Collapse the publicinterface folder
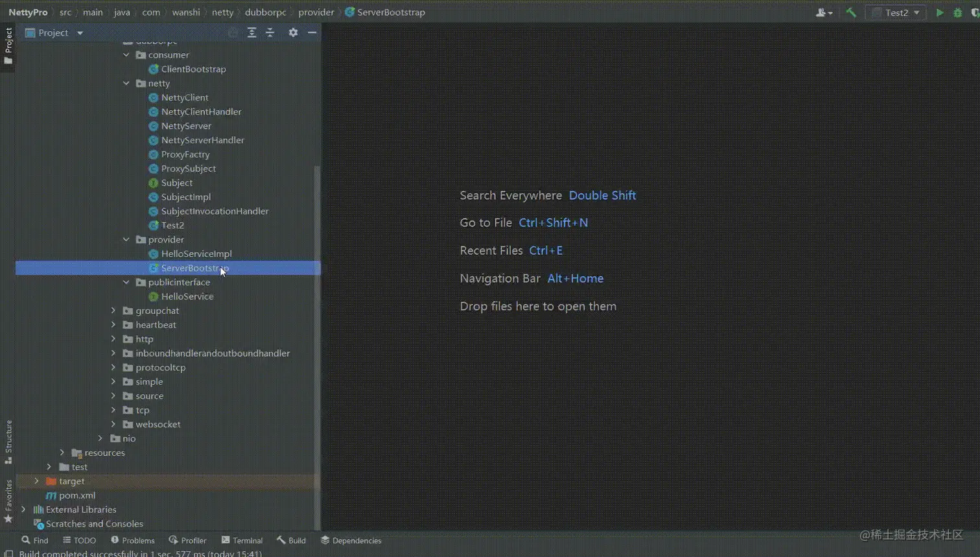 (126, 283)
